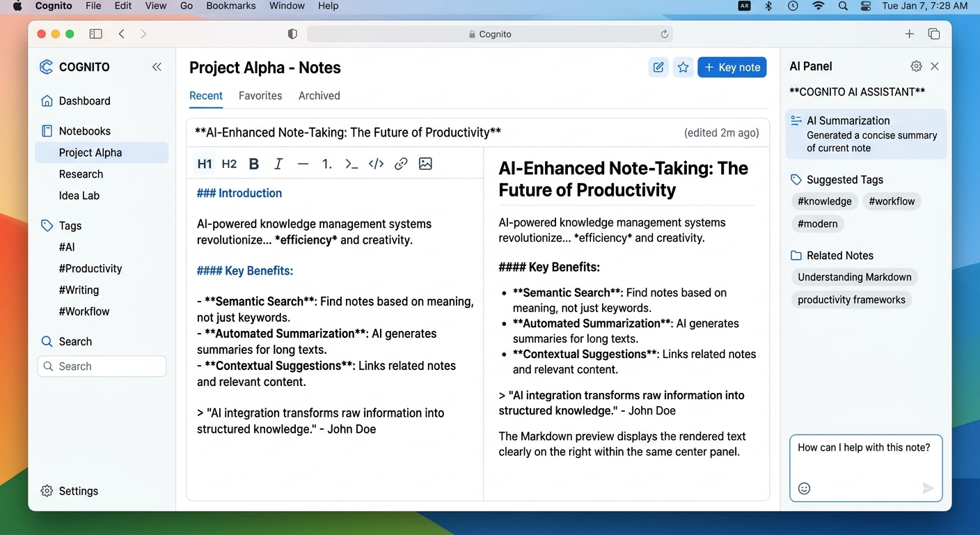Toggle the browser sidebar panel icon
The width and height of the screenshot is (980, 535).
[96, 34]
